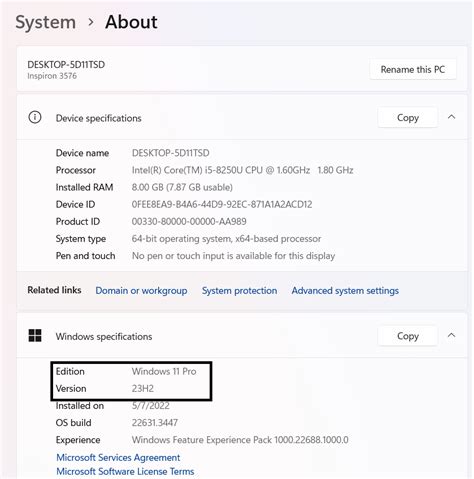Open System protection link

pos(239,291)
